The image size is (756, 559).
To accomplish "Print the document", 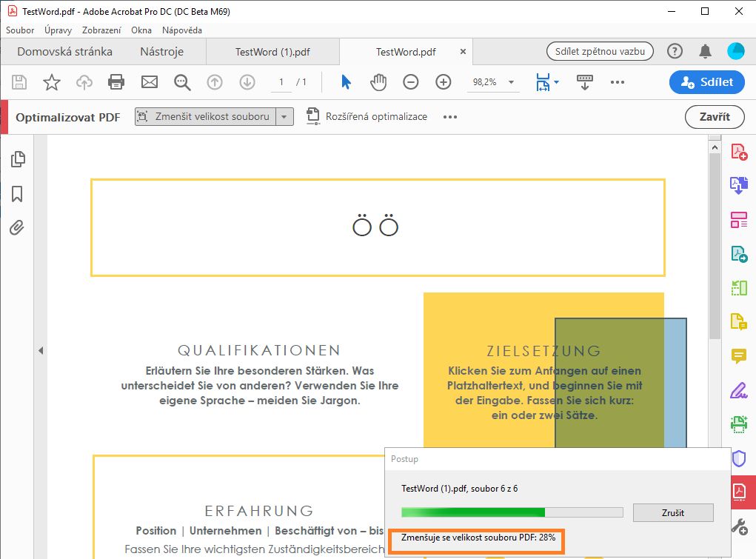I will [116, 82].
